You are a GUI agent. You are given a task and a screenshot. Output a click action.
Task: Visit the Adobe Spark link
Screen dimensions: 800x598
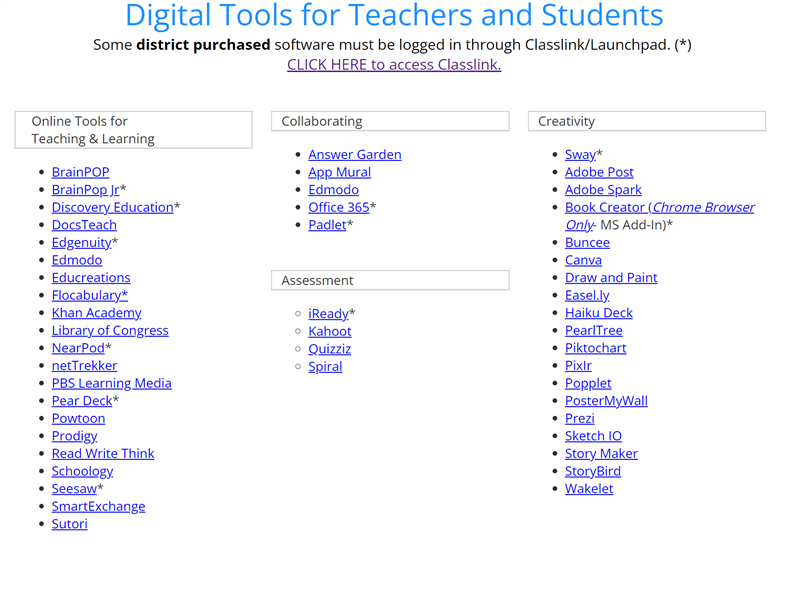click(604, 190)
